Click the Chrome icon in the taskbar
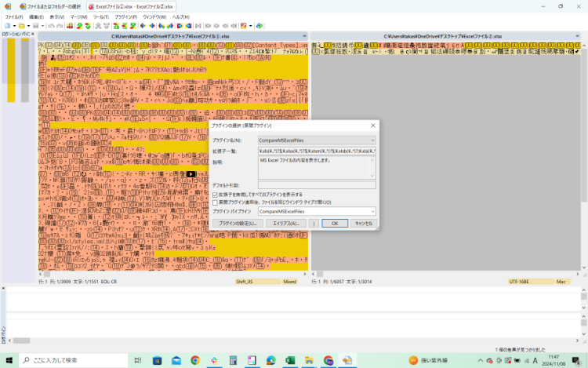Viewport: 588px width, 368px height. [195, 360]
